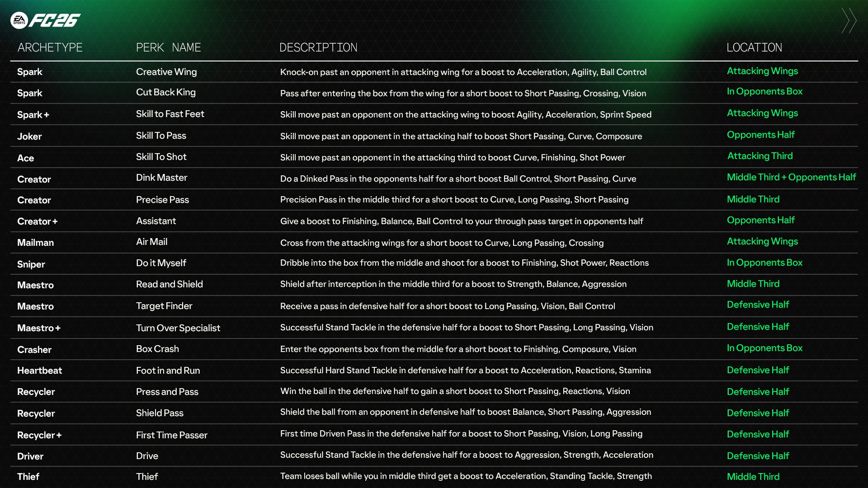Click Middle Third + Opponents Half location
The width and height of the screenshot is (868, 488).
pyautogui.click(x=791, y=177)
